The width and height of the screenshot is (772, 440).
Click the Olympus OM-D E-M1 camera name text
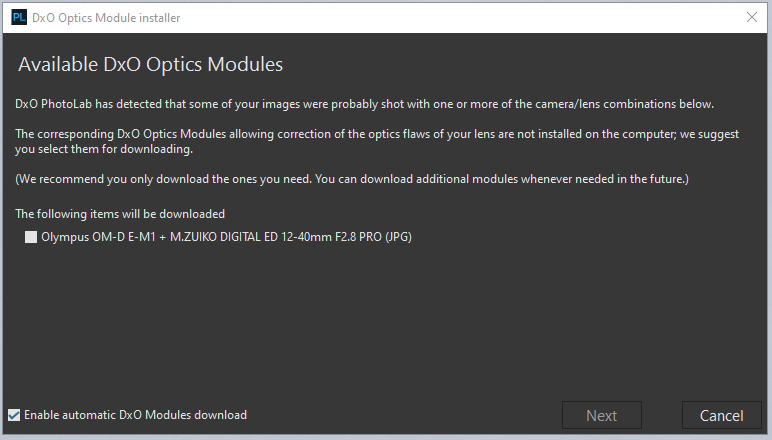[x=98, y=237]
